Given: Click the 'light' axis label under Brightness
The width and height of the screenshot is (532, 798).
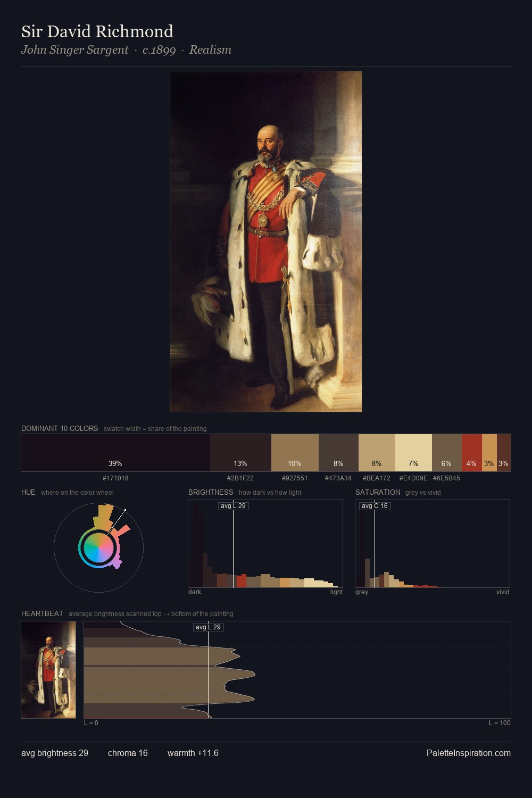Looking at the screenshot, I should (x=336, y=592).
